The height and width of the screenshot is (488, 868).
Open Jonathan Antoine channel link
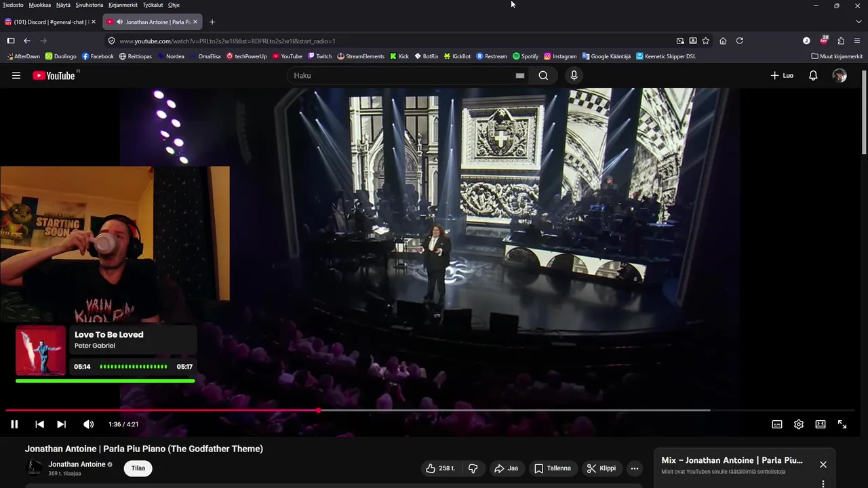(77, 464)
